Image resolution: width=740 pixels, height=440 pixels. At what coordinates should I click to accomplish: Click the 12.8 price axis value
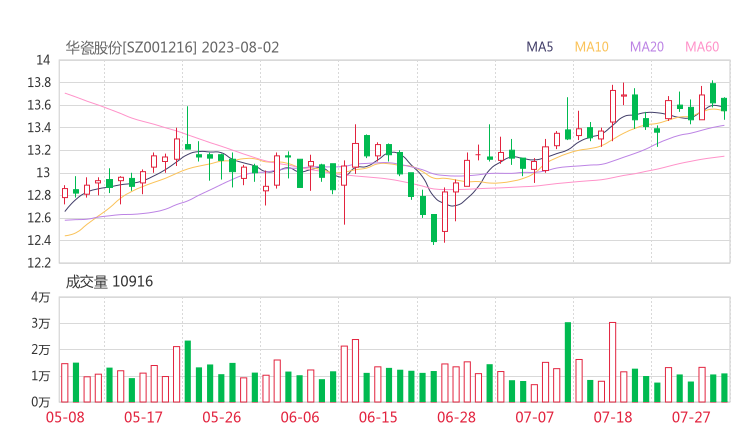pos(39,195)
